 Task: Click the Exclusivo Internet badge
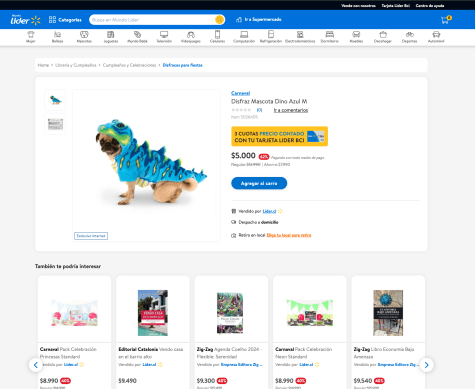(91, 236)
